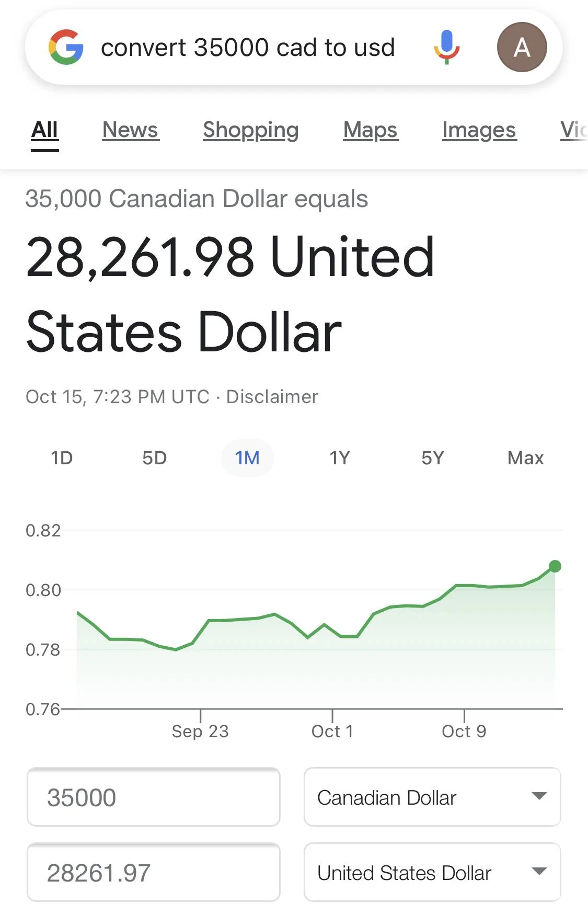Switch chart to 5Y range
588x915 pixels.
click(432, 458)
